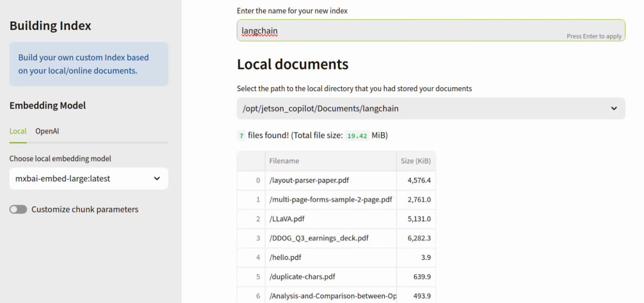The image size is (644, 303).
Task: Select the /multi-page-forms-sample-2-page.pdf cell
Action: coord(330,200)
